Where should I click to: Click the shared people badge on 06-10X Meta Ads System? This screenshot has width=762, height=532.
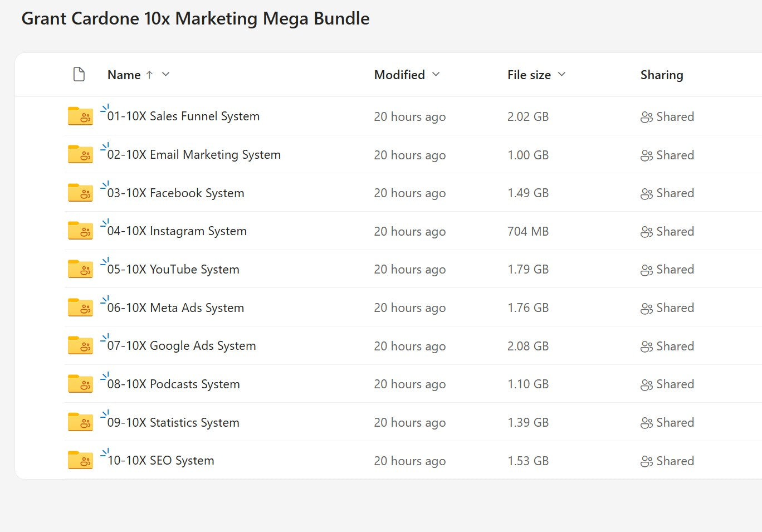point(647,307)
